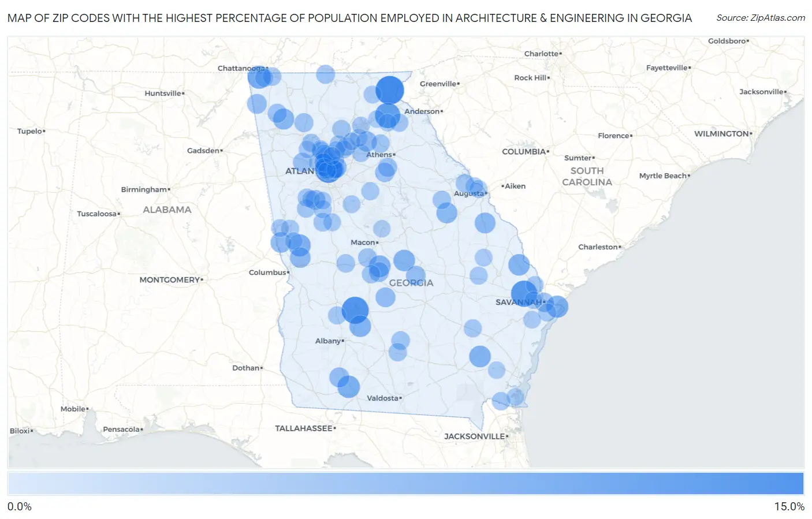This screenshot has width=812, height=519.
Task: Click the Tupelo city label
Action: (30, 131)
